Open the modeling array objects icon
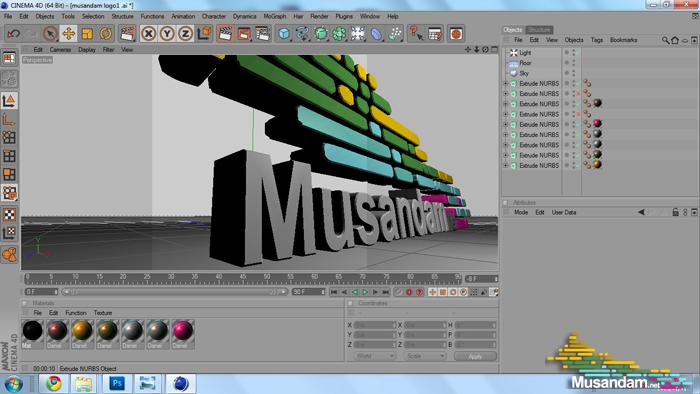Viewport: 700px width, 394px height. pos(339,33)
